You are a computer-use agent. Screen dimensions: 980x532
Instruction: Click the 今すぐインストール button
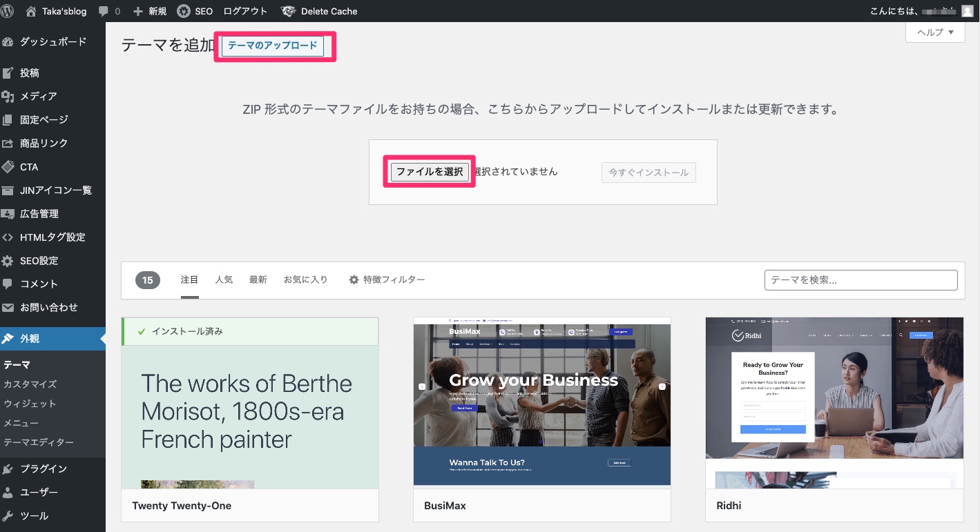648,173
